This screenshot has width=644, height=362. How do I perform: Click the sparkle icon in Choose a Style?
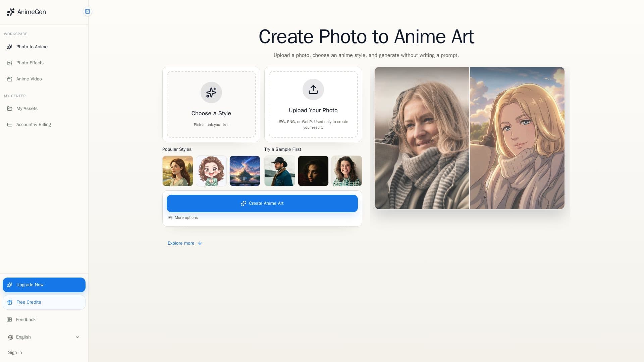tap(211, 93)
